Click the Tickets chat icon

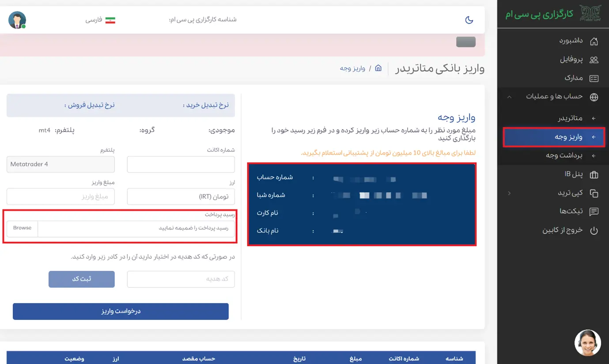tap(594, 212)
